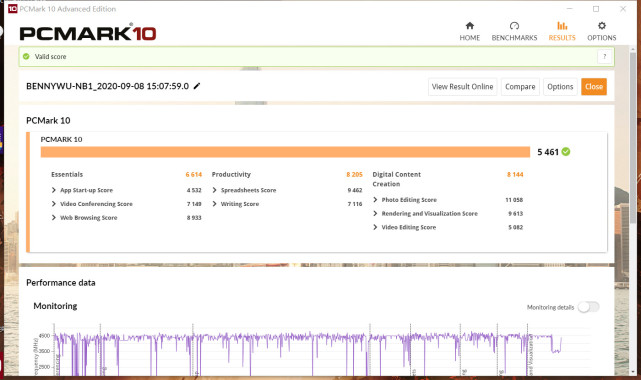Open the result Options button
The width and height of the screenshot is (641, 380).
(560, 87)
